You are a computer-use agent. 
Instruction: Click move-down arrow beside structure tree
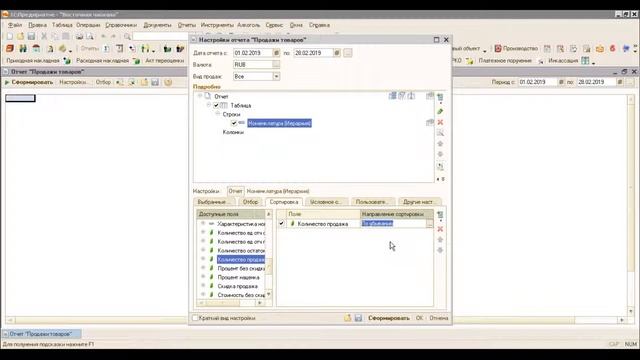pyautogui.click(x=440, y=154)
